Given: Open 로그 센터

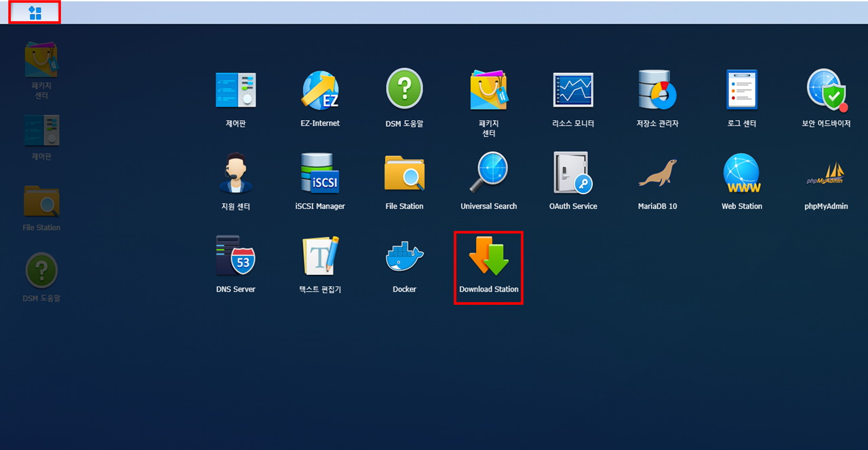Looking at the screenshot, I should 741,90.
